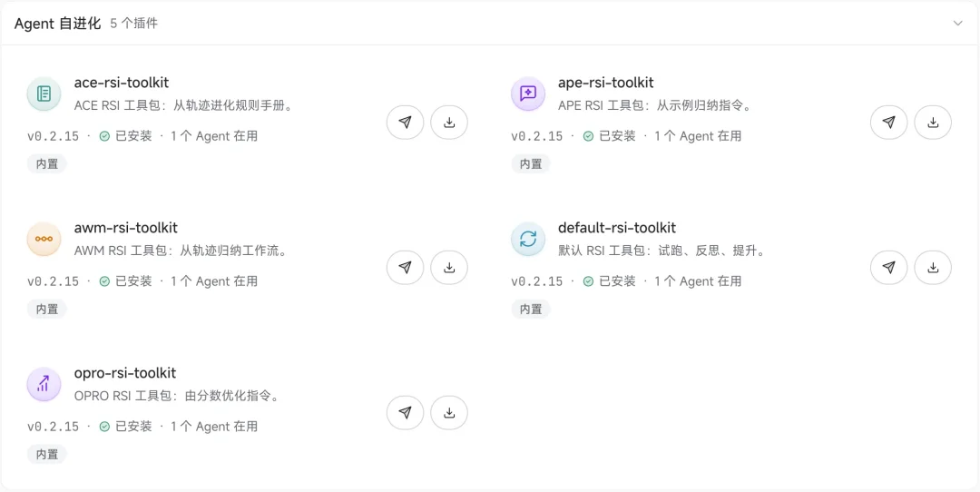Click the download icon for ace-rsi-toolkit
This screenshot has width=980, height=492.
[449, 123]
